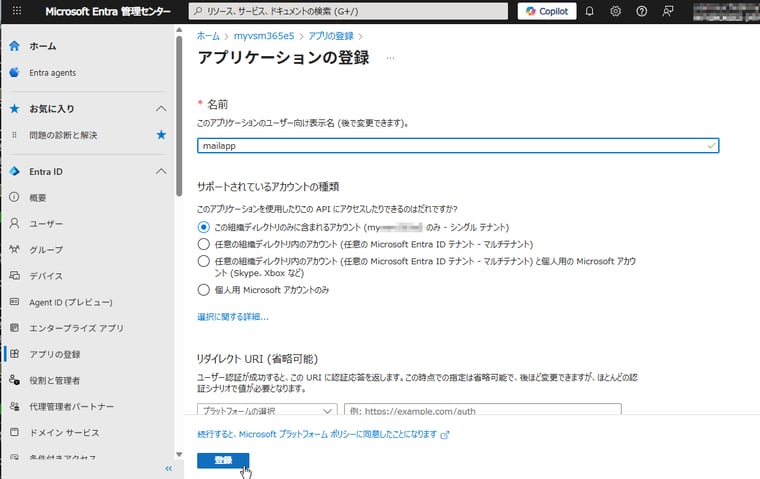Viewport: 760px width, 479px height.
Task: Open アプリの登録 in the sidebar
Action: click(55, 354)
